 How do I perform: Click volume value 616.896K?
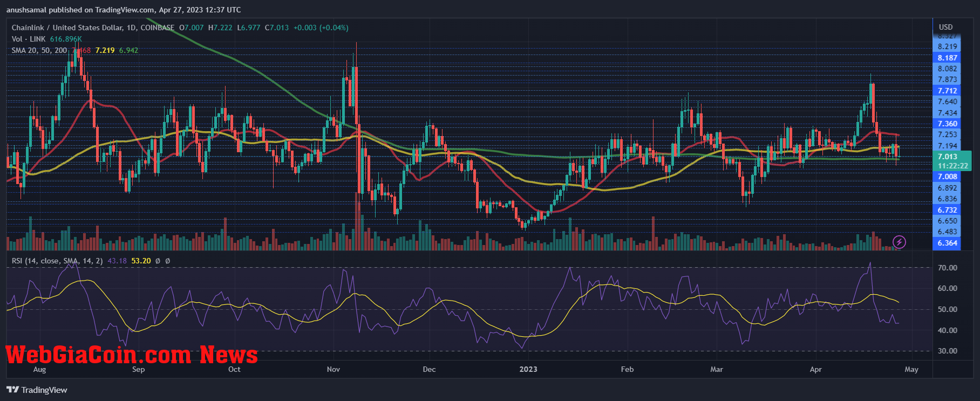click(66, 39)
